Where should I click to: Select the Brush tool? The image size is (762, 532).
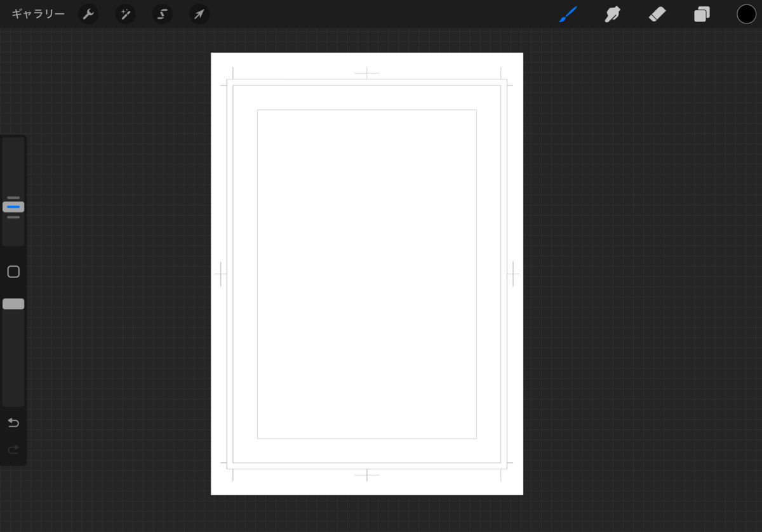pyautogui.click(x=568, y=14)
